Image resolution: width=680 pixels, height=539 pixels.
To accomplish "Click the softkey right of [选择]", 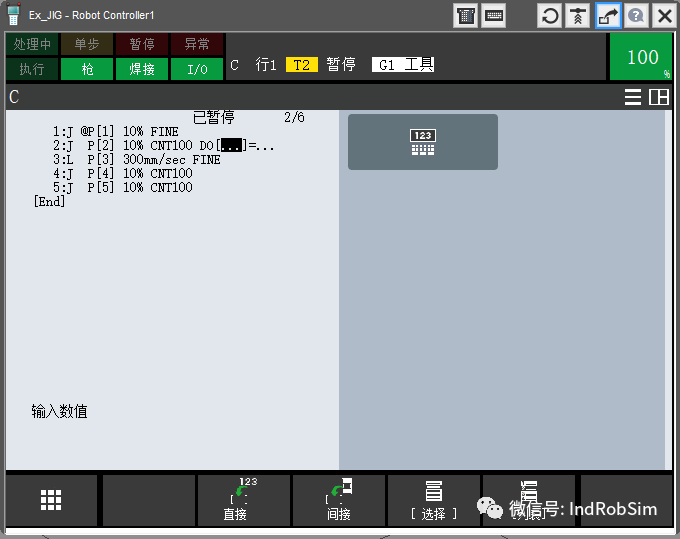I will pos(529,500).
